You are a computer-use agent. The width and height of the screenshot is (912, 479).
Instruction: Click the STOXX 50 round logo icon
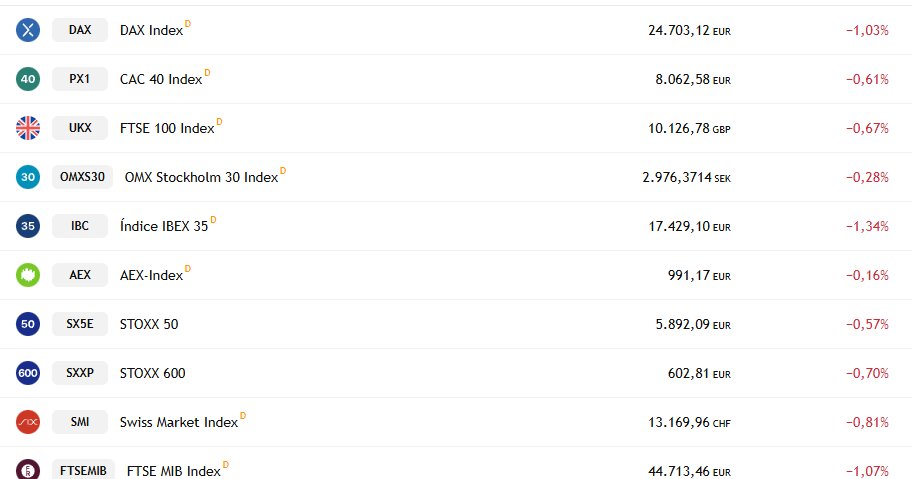coord(28,324)
